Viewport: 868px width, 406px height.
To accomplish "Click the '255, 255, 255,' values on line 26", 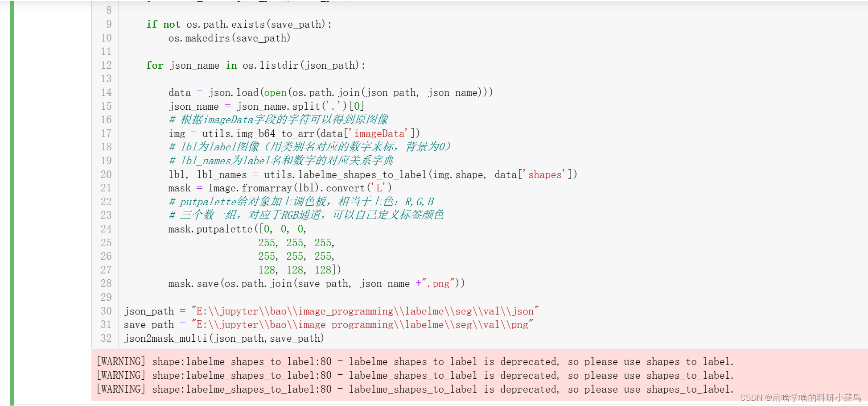I will click(x=296, y=256).
